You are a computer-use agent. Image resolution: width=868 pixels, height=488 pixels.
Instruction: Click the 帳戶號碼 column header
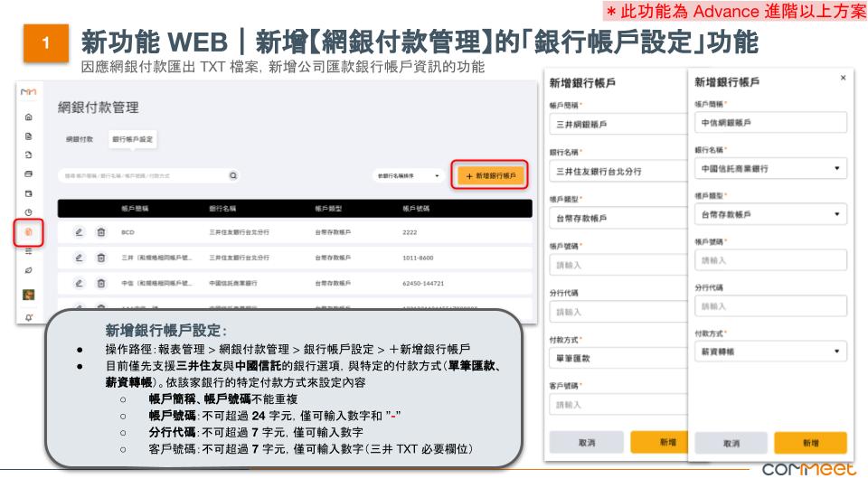click(x=416, y=209)
